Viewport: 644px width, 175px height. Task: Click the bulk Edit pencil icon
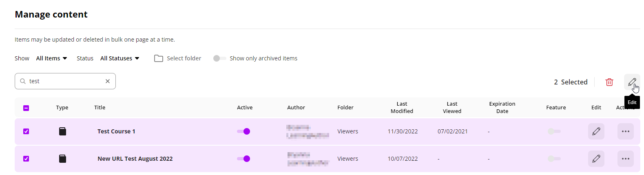coord(632,82)
